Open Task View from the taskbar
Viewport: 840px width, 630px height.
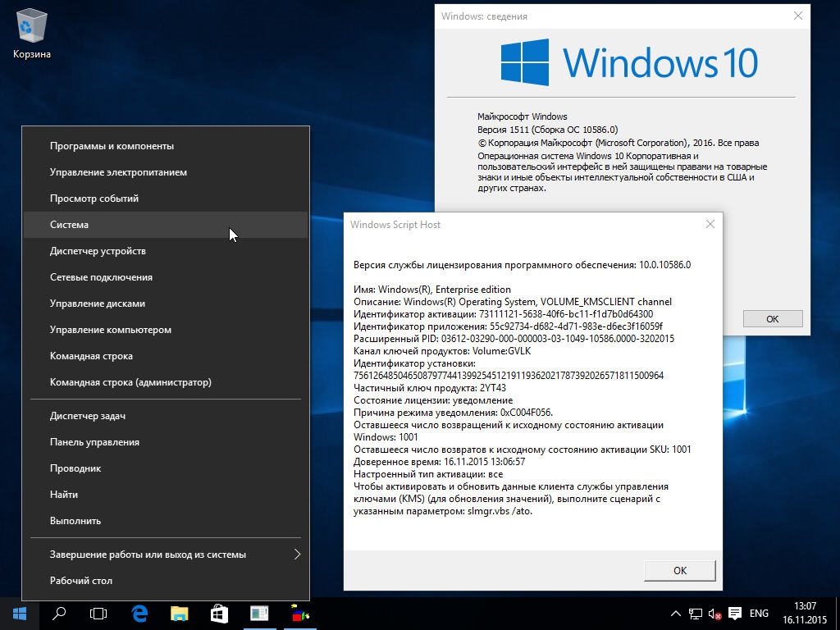[x=98, y=614]
